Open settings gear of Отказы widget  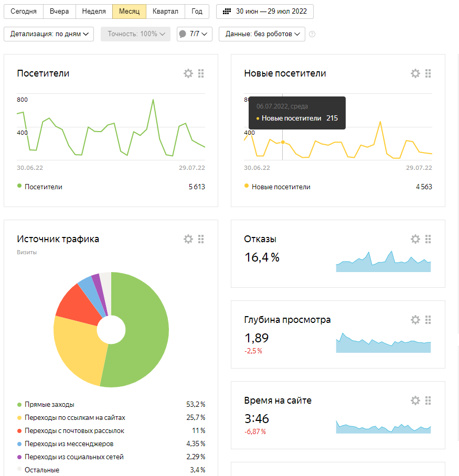[415, 239]
